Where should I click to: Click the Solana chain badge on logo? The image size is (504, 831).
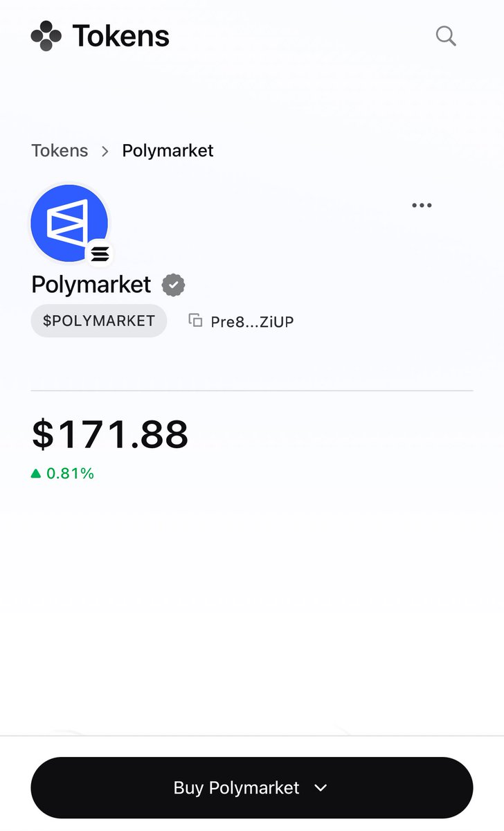[100, 254]
